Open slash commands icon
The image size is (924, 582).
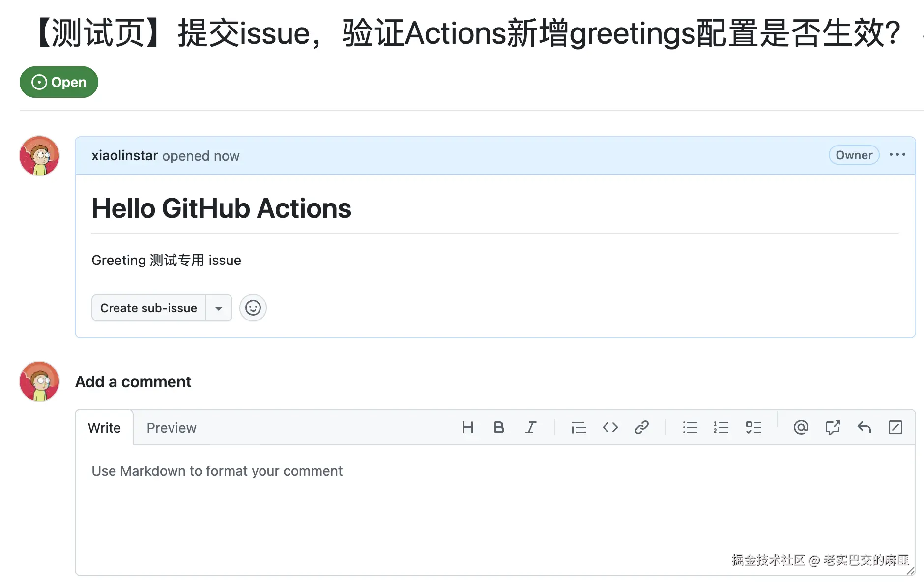(895, 427)
